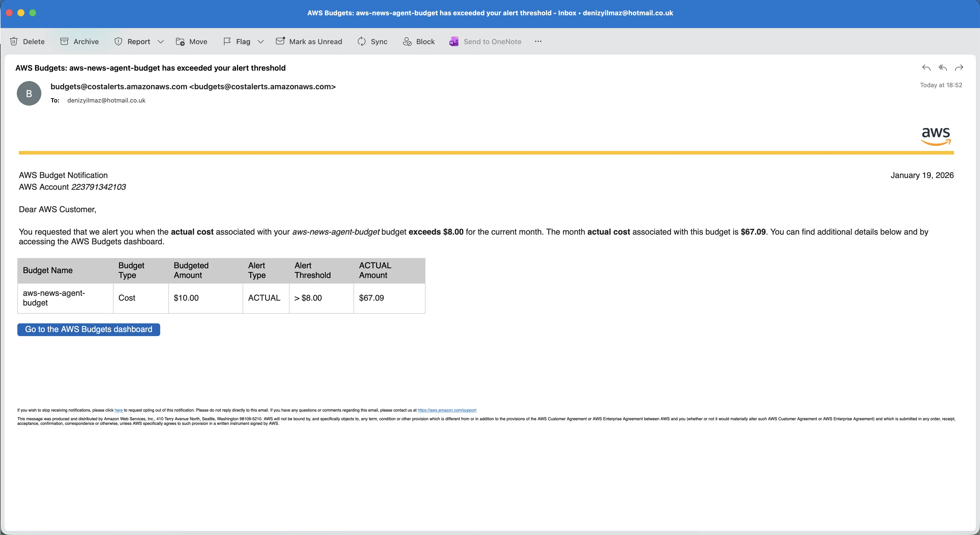Click the Reply All double-arrow icon

(943, 68)
